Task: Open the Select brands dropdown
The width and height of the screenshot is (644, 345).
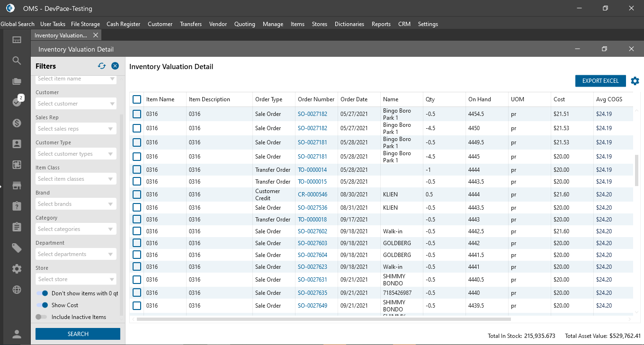Action: tap(76, 204)
